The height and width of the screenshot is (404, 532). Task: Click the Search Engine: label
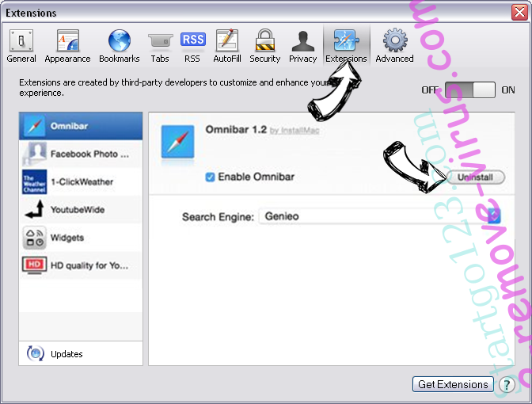pyautogui.click(x=218, y=217)
